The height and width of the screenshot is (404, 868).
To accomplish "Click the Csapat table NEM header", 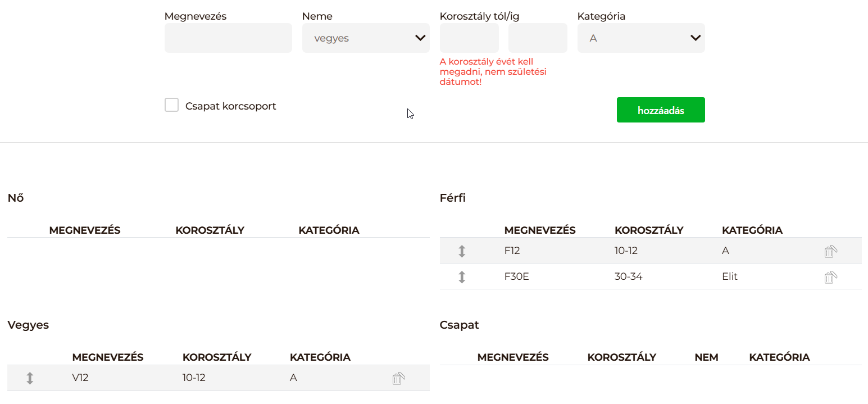I will (706, 357).
